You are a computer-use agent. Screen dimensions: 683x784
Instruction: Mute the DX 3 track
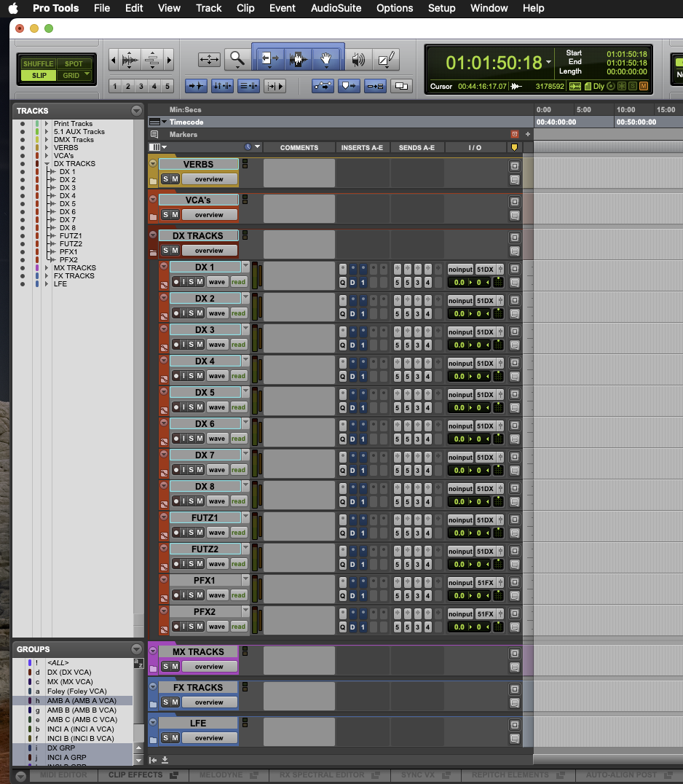pyautogui.click(x=200, y=345)
